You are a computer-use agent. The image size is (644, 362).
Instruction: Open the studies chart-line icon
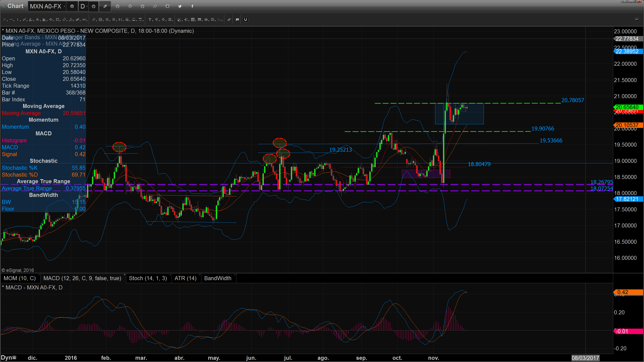tap(118, 6)
